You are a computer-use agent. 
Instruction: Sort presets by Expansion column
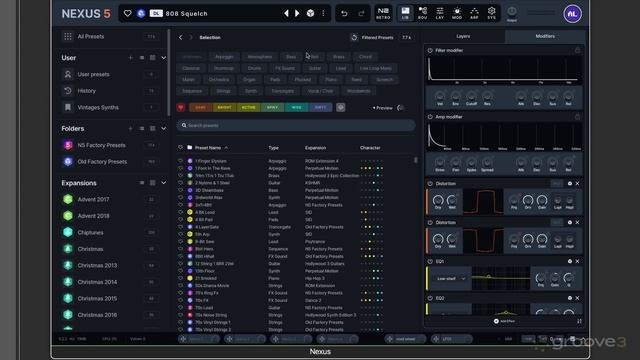316,148
